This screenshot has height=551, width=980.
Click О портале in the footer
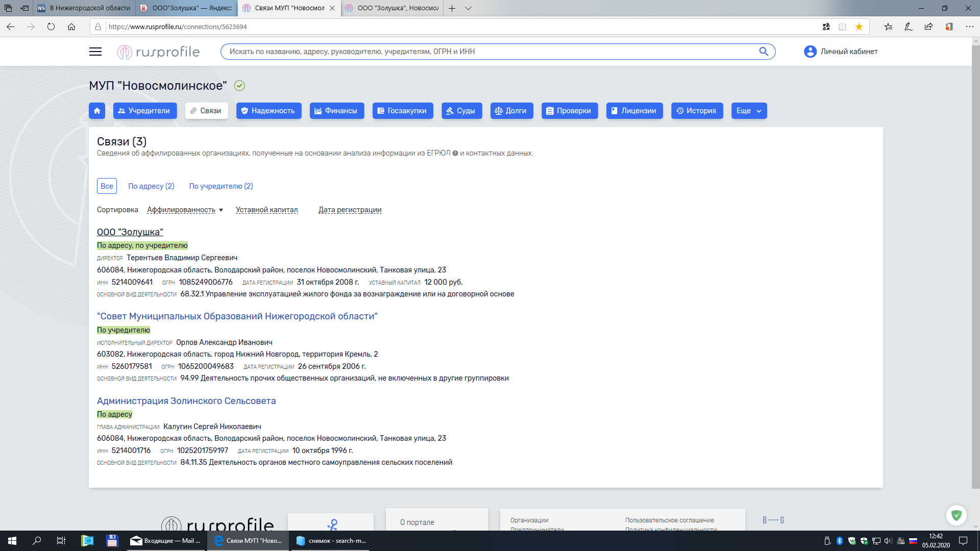pyautogui.click(x=417, y=522)
